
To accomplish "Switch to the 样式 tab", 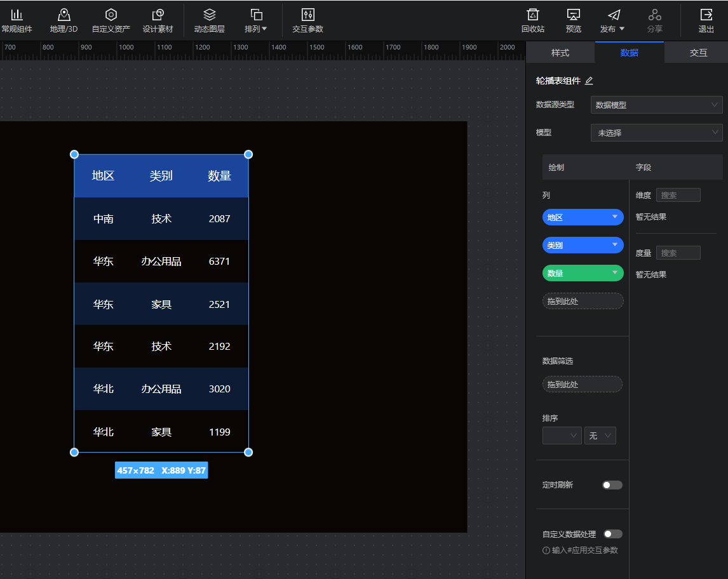I will (560, 53).
